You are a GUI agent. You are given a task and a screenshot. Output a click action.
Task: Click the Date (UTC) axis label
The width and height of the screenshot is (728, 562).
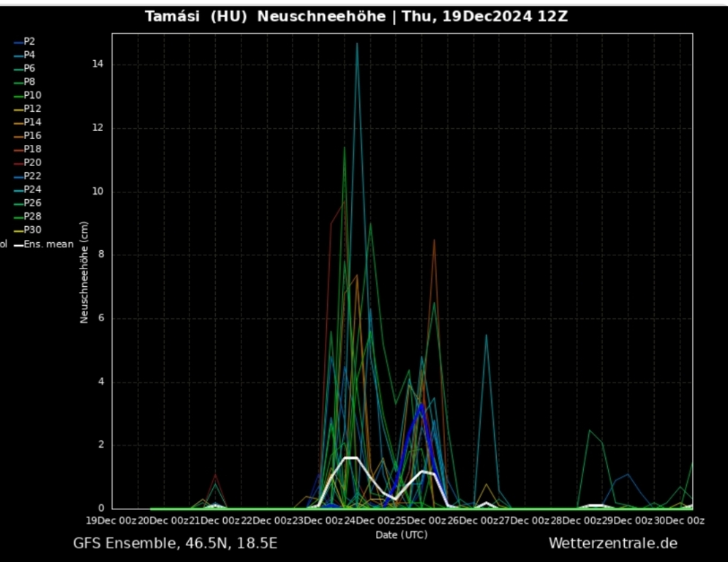click(x=401, y=535)
